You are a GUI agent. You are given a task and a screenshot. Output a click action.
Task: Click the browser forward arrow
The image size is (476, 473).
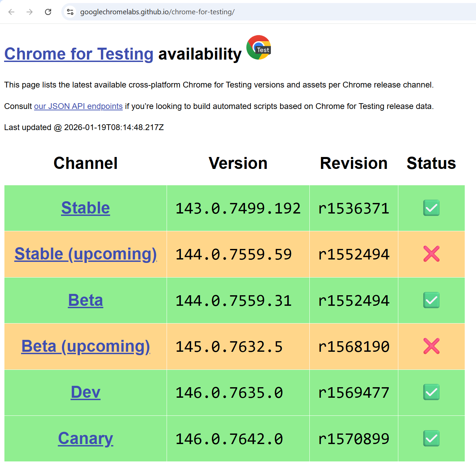[x=30, y=12]
